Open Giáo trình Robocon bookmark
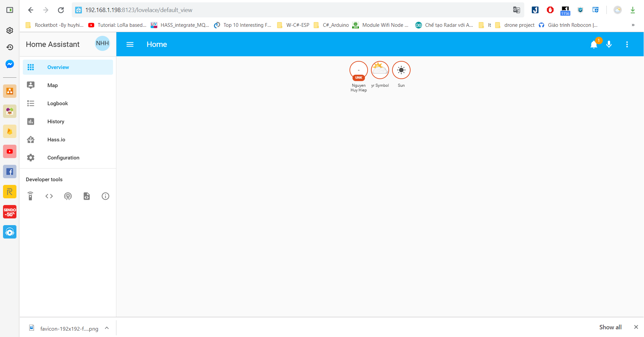This screenshot has height=337, width=644. tap(568, 25)
